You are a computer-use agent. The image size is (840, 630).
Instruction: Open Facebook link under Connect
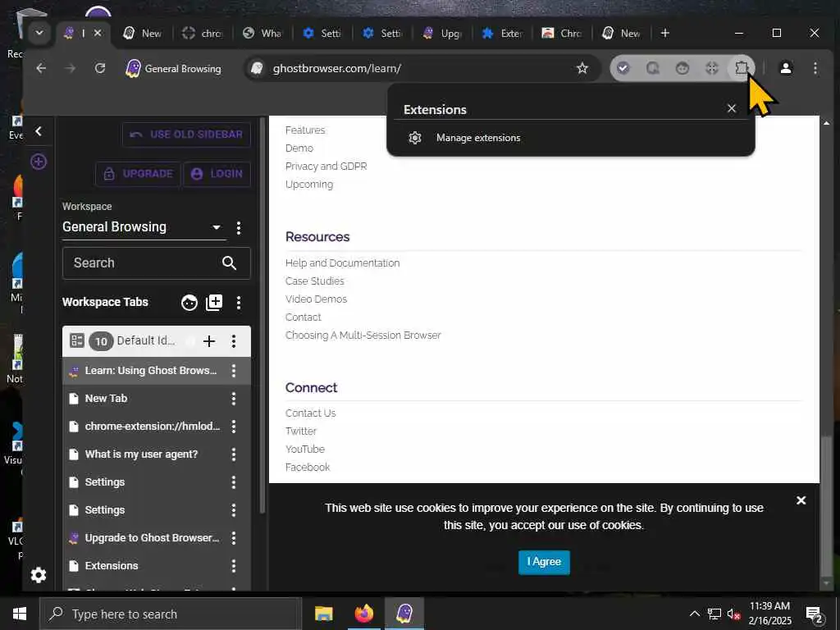(x=308, y=467)
